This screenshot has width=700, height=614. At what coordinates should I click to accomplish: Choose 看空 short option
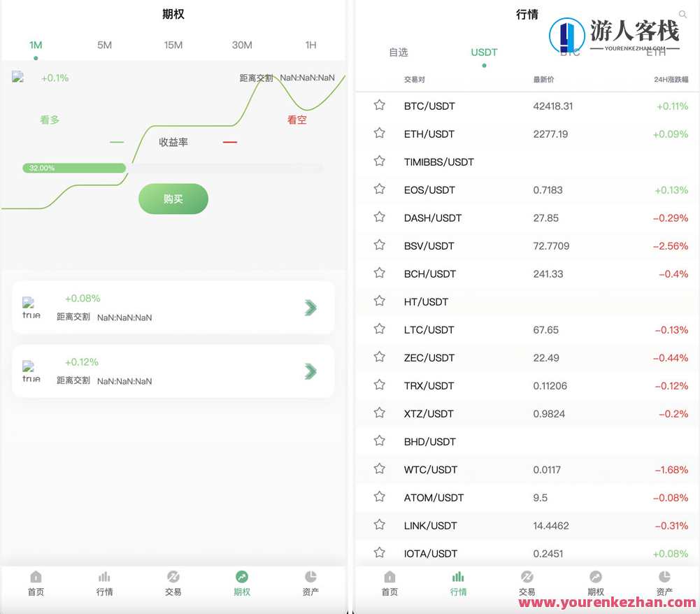tap(297, 120)
